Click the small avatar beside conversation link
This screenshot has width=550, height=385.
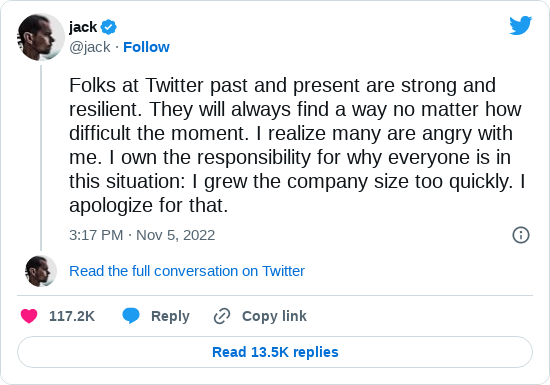pyautogui.click(x=41, y=271)
